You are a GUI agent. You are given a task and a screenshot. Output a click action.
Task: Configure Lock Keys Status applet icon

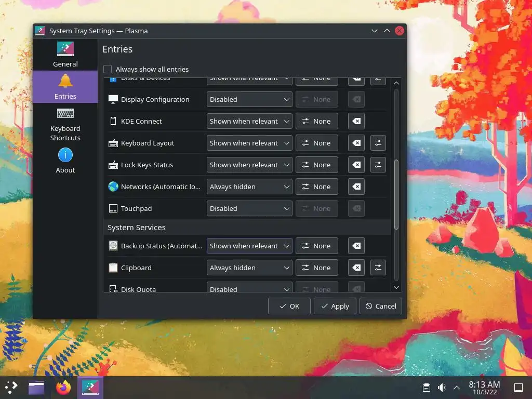pos(378,165)
